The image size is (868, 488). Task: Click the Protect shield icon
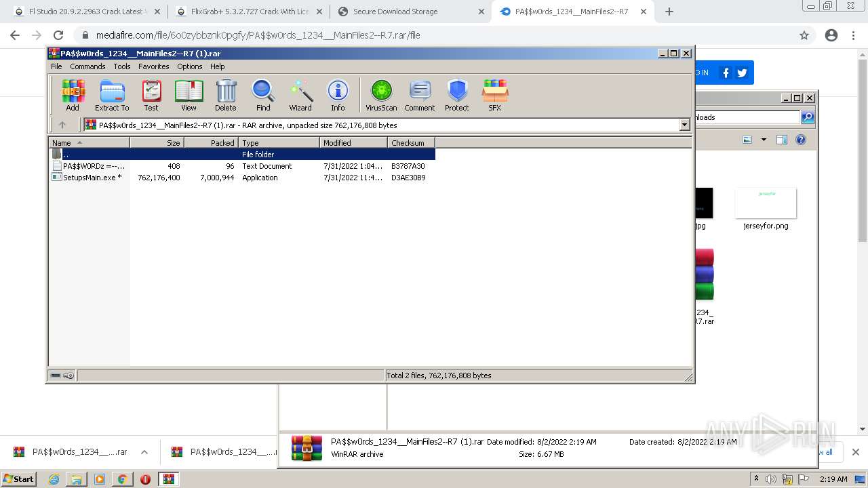pos(457,95)
